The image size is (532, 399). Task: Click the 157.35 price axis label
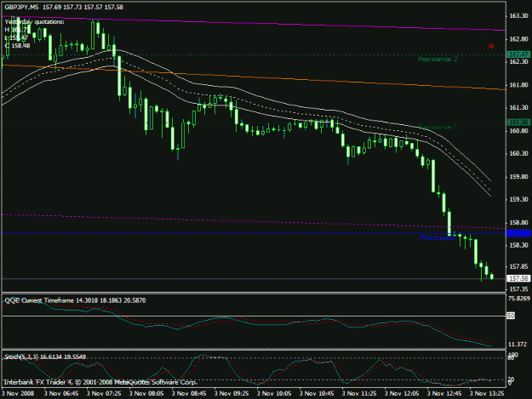518,288
